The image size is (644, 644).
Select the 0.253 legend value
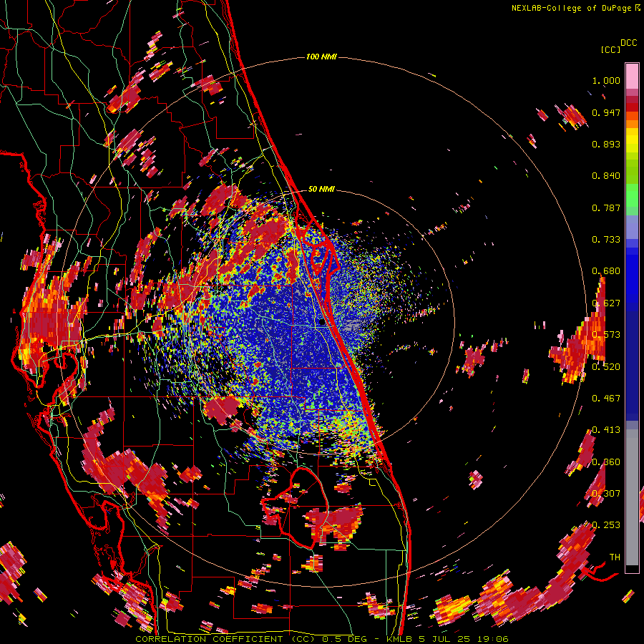coord(606,525)
